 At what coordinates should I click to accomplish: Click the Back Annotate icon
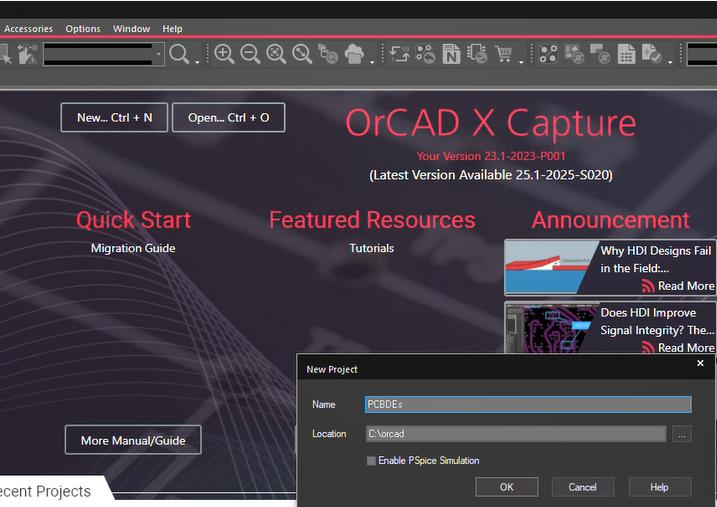pyautogui.click(x=425, y=54)
